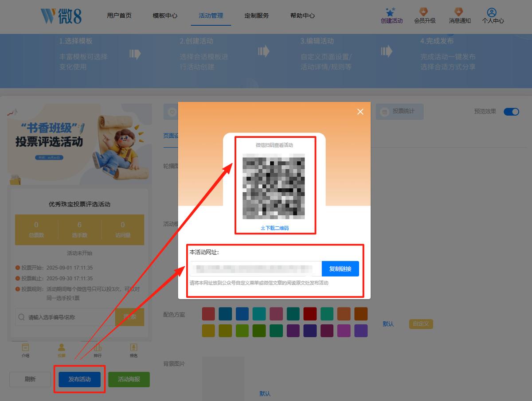This screenshot has height=401, width=532.
Task: Open the 用户首页 menu item
Action: click(119, 16)
